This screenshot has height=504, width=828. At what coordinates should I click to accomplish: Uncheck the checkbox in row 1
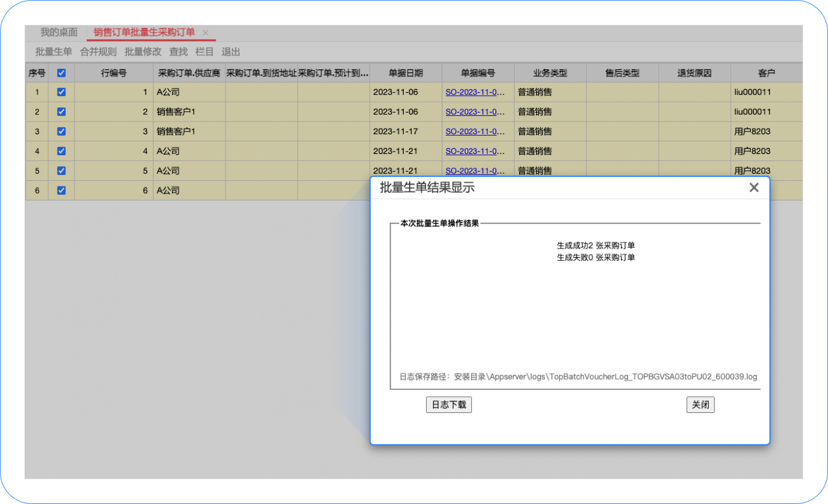(x=61, y=92)
